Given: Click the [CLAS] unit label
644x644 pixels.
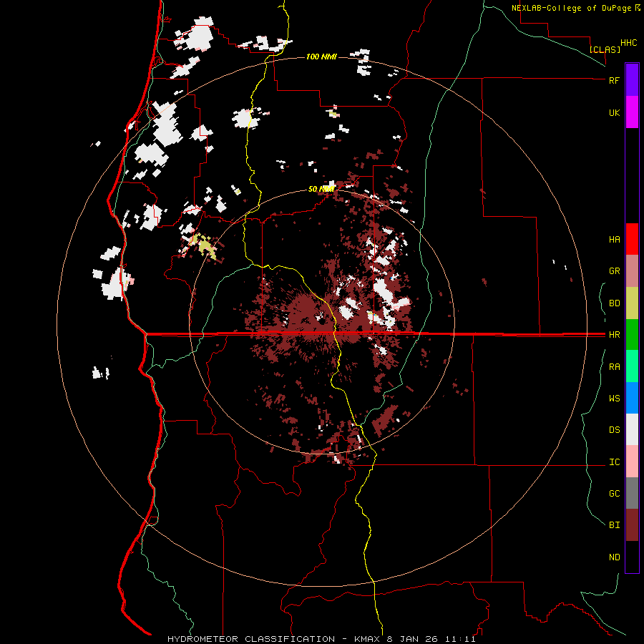Looking at the screenshot, I should coord(605,49).
